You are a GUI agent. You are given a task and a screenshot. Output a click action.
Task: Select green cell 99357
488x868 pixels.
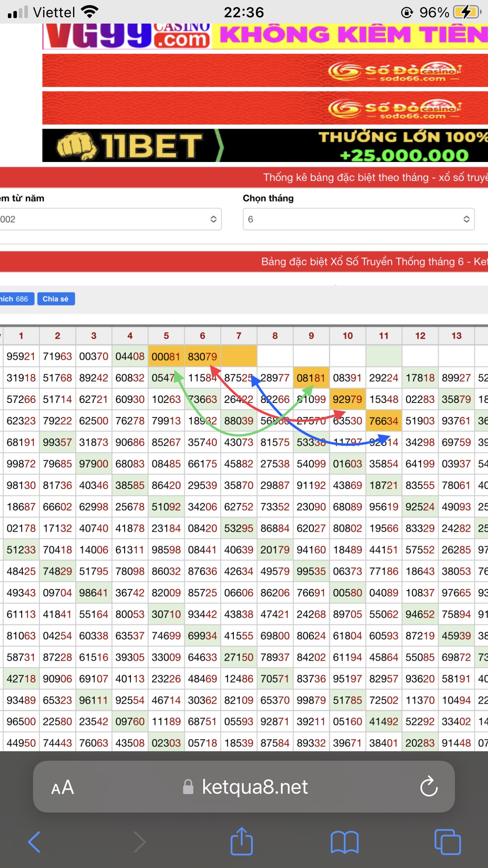tap(57, 442)
